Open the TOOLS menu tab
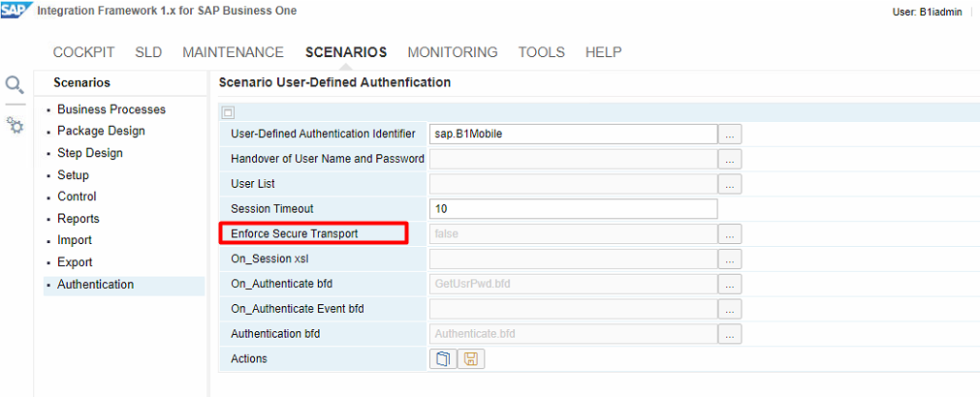980x397 pixels. pos(541,52)
